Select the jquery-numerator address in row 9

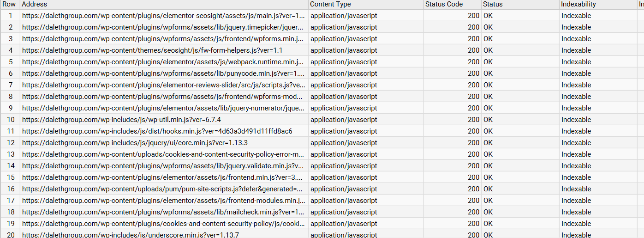click(x=164, y=108)
